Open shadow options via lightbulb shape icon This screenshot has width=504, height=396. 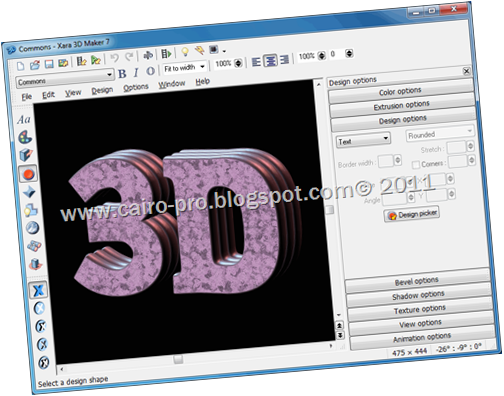31,210
